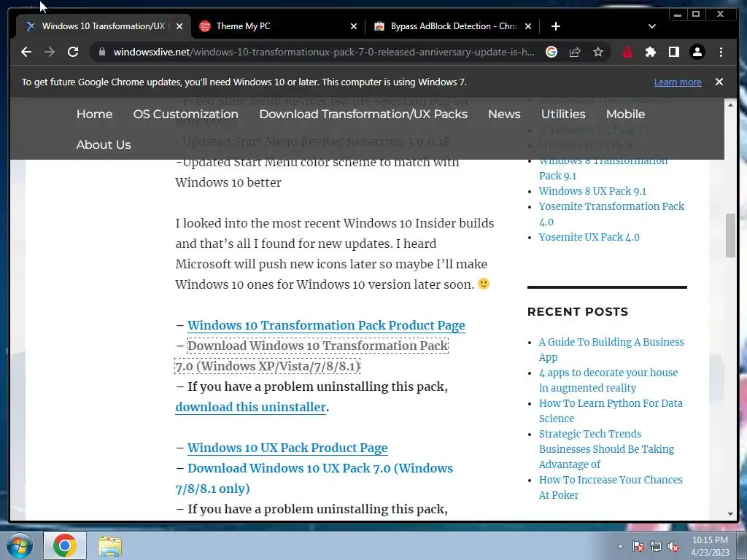Click Learn more in the update bar
747x560 pixels.
[x=678, y=82]
